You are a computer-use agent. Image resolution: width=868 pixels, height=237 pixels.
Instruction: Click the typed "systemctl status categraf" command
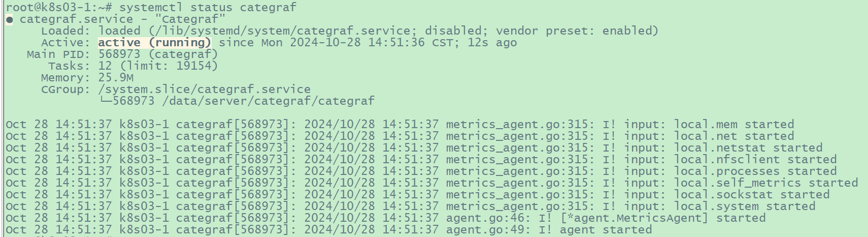(x=208, y=8)
